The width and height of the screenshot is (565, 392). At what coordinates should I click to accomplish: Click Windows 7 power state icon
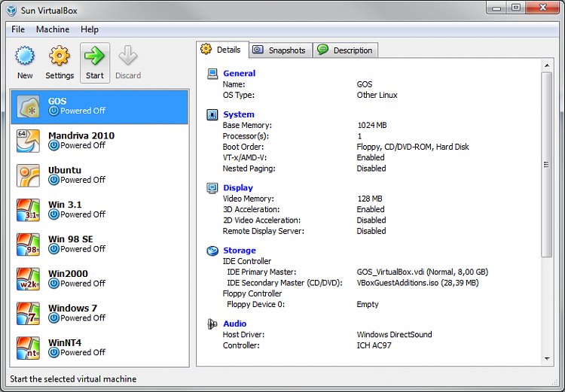coord(53,318)
